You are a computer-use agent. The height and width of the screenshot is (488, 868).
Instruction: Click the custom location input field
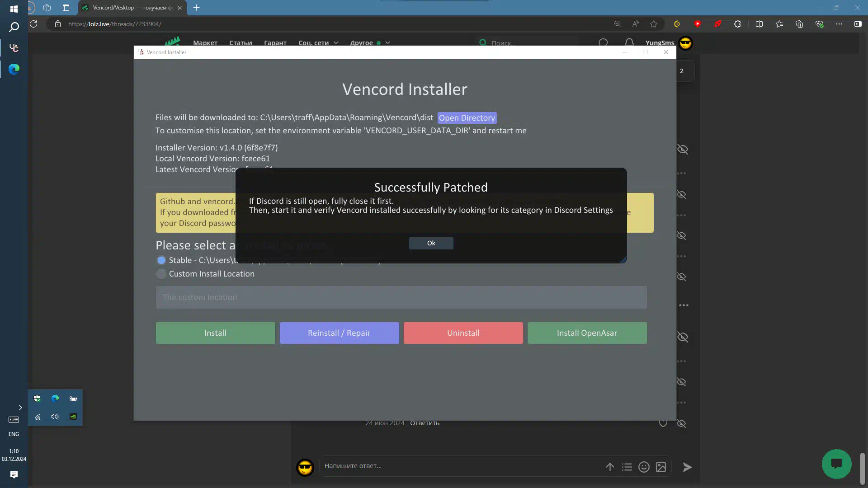click(x=401, y=297)
